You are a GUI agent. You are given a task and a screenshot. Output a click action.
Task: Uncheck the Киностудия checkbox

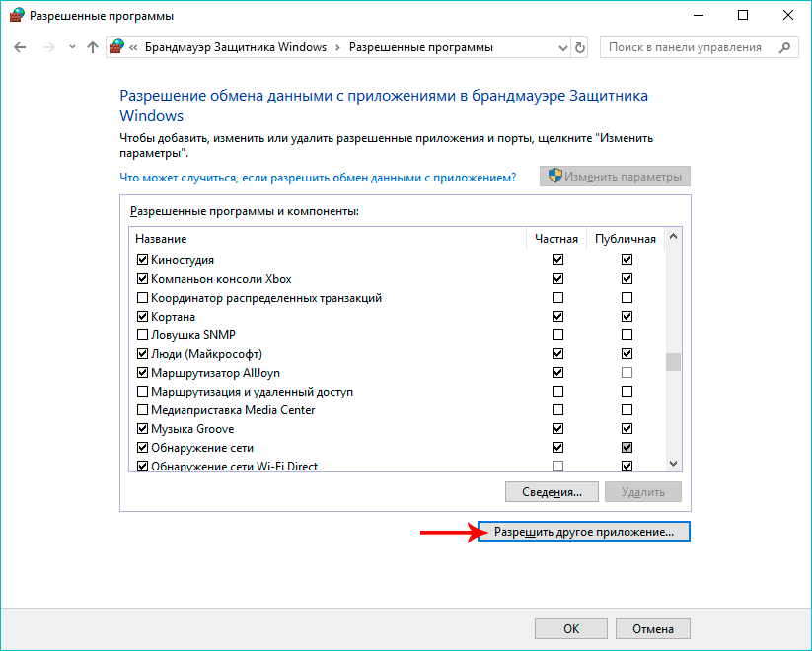click(142, 260)
